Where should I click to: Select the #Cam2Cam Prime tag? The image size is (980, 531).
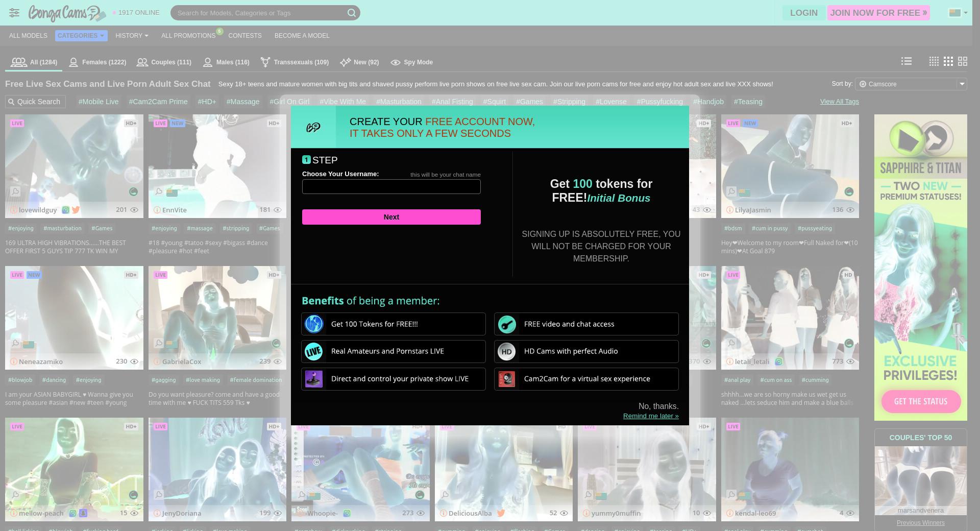click(158, 102)
